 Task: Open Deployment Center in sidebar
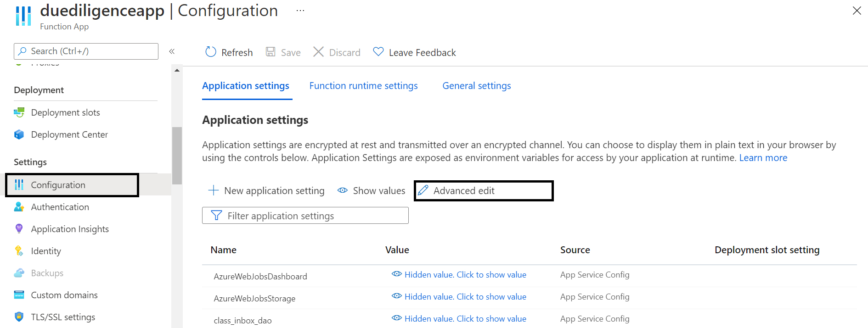pos(69,134)
